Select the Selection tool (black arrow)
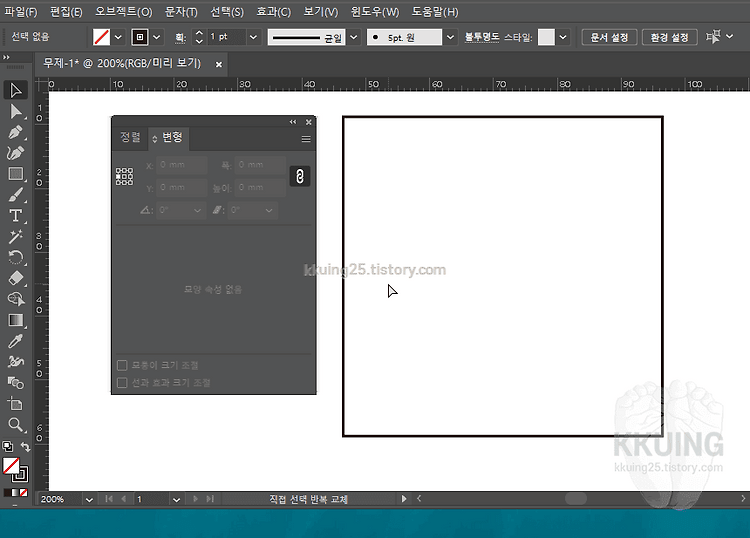 15,90
